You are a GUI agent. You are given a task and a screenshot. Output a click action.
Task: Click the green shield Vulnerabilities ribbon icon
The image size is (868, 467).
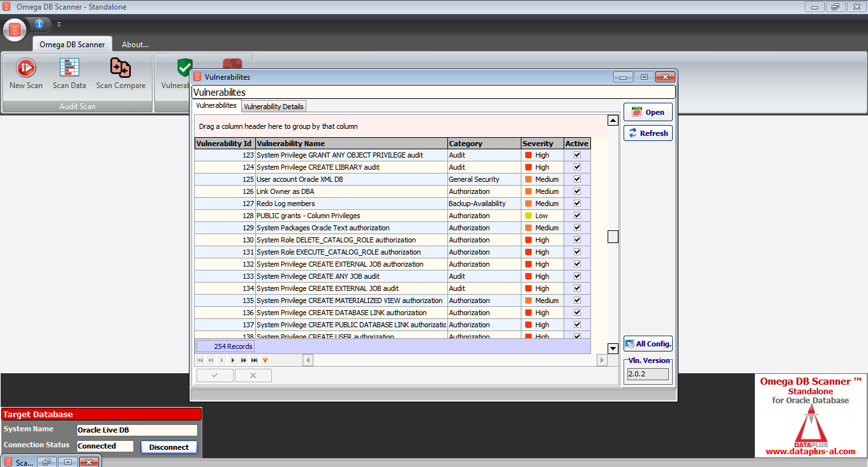184,66
